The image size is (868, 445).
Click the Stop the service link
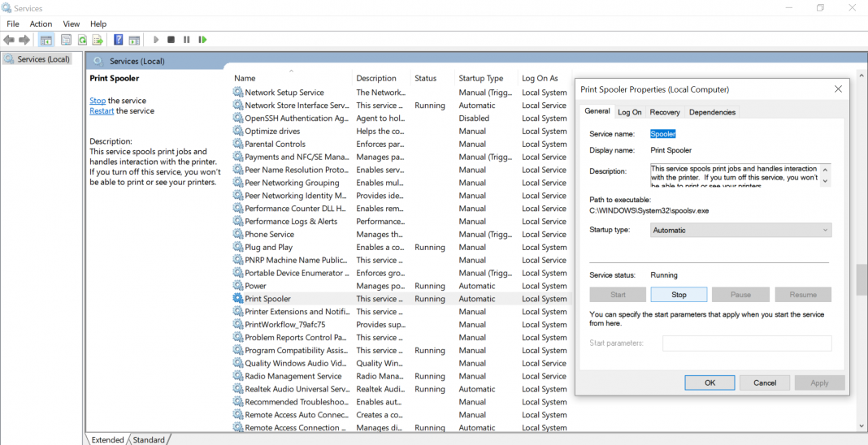(x=98, y=101)
